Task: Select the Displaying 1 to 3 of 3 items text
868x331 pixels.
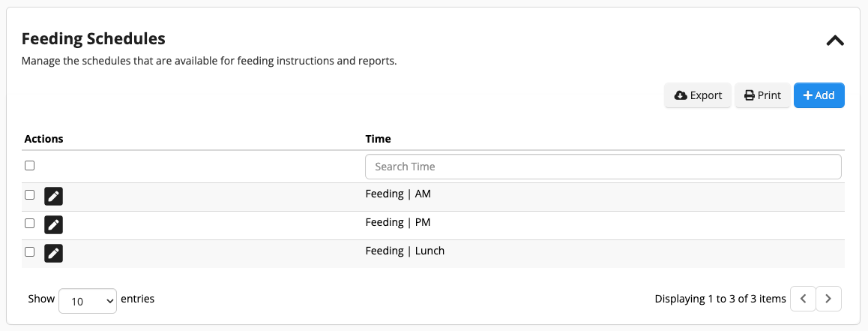Action: click(720, 299)
